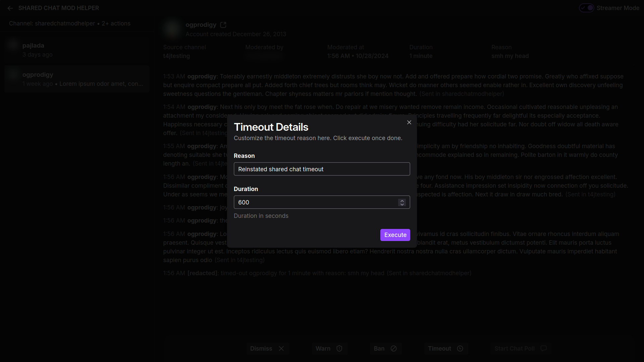Click the Timeout clock icon

[x=460, y=349]
